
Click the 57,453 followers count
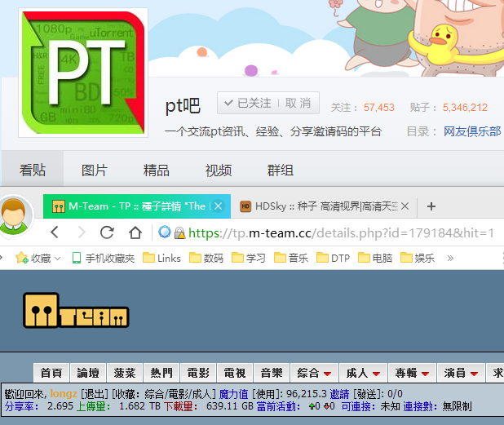(x=378, y=108)
